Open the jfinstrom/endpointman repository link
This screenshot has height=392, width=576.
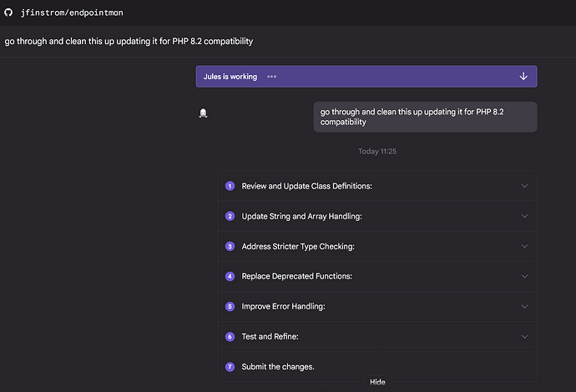(72, 13)
